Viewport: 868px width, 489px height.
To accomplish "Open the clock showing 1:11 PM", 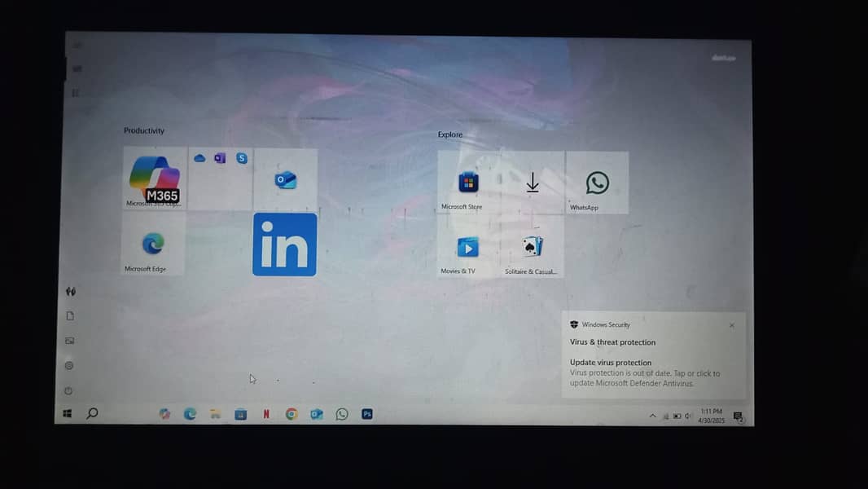I will tap(712, 416).
